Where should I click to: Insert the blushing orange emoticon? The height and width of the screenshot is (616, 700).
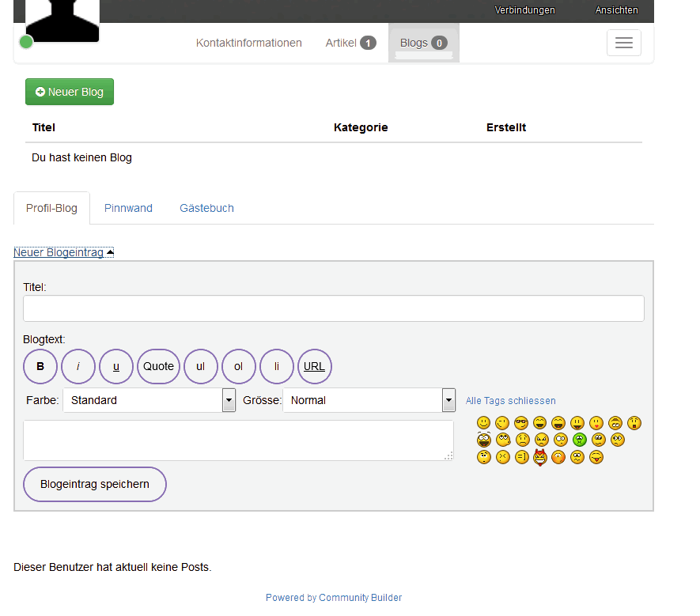[x=558, y=457]
